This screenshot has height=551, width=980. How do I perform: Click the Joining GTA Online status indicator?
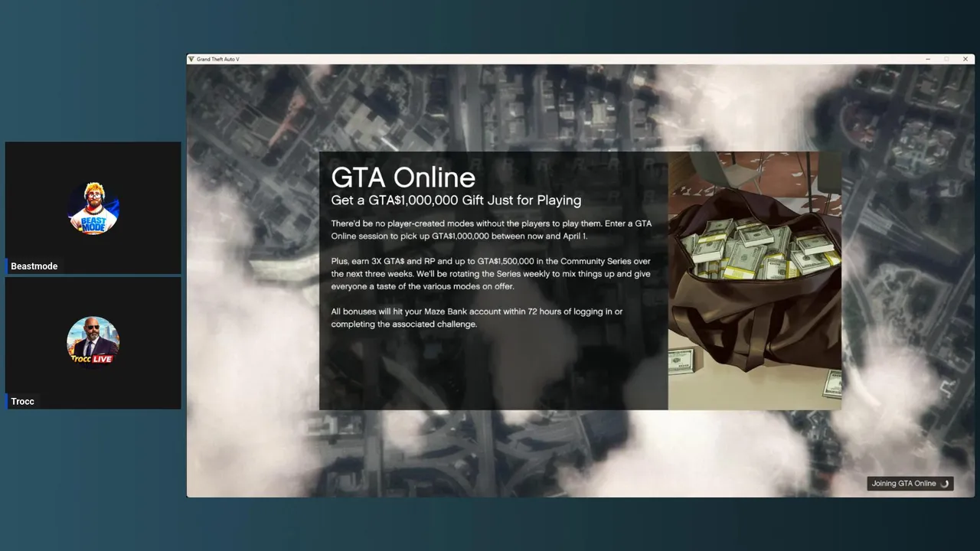(910, 484)
